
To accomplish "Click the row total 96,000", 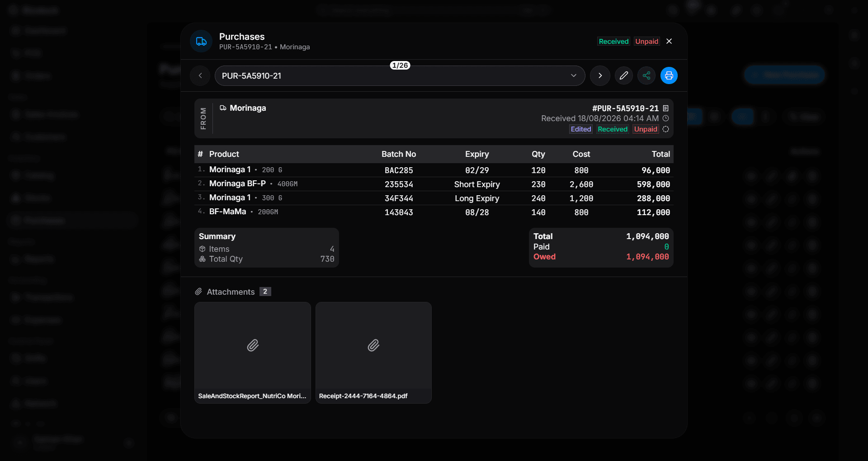I will [x=656, y=170].
